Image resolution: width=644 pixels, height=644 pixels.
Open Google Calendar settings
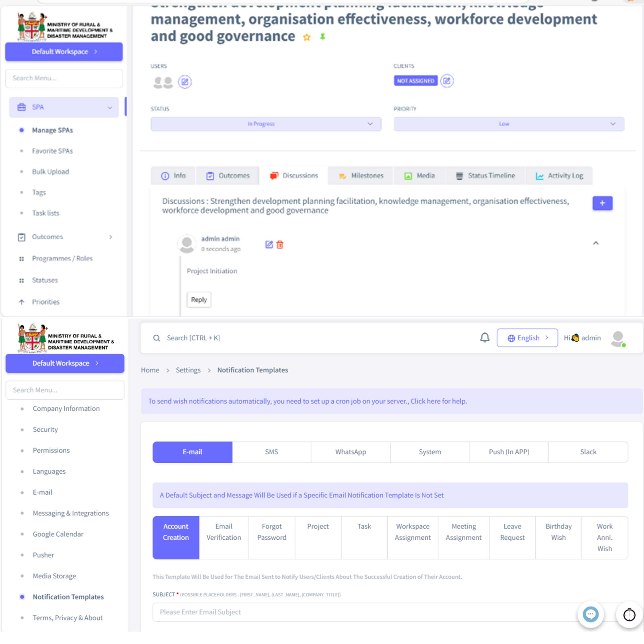coord(58,534)
